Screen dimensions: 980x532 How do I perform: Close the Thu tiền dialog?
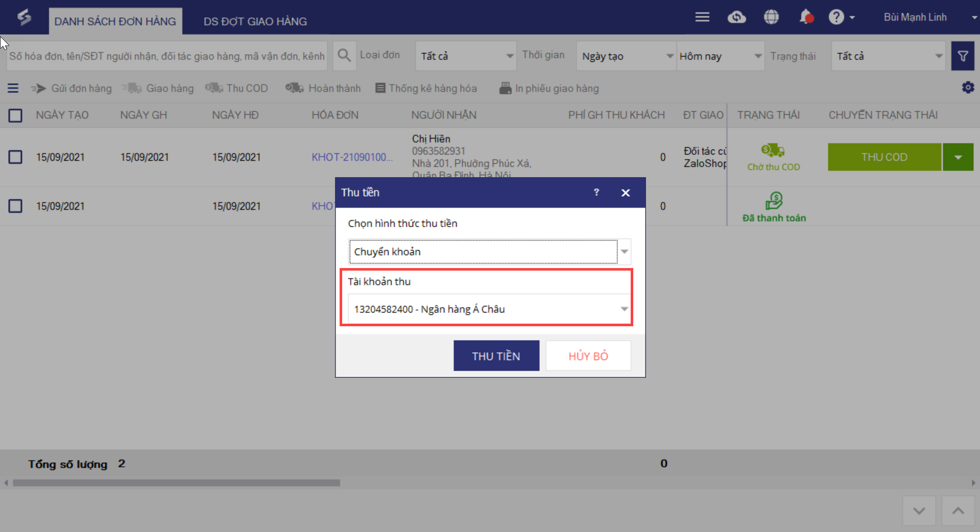(x=626, y=193)
